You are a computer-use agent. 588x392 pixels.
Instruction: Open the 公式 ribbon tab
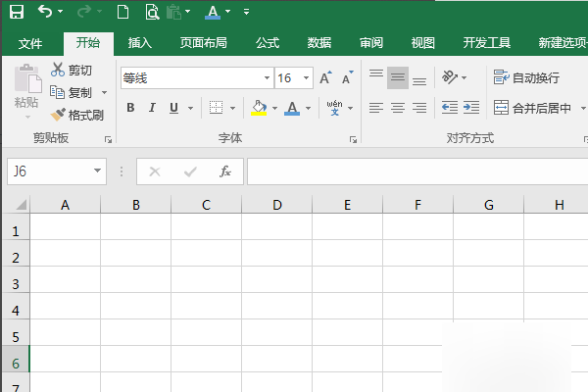(267, 43)
